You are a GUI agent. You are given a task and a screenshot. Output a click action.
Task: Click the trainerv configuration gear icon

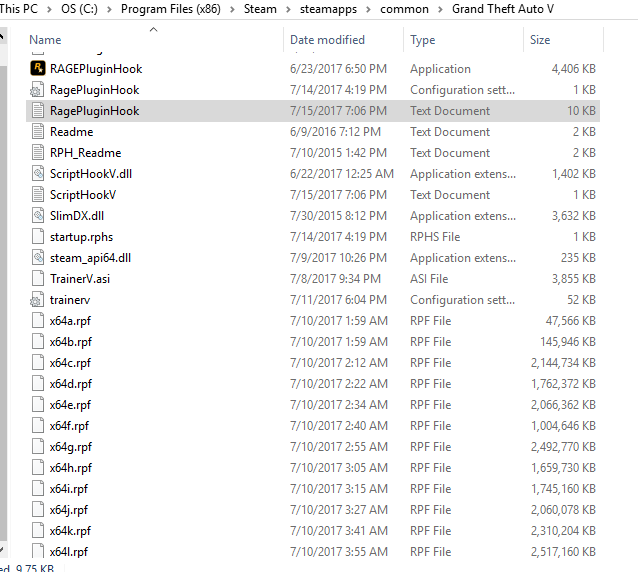point(37,300)
